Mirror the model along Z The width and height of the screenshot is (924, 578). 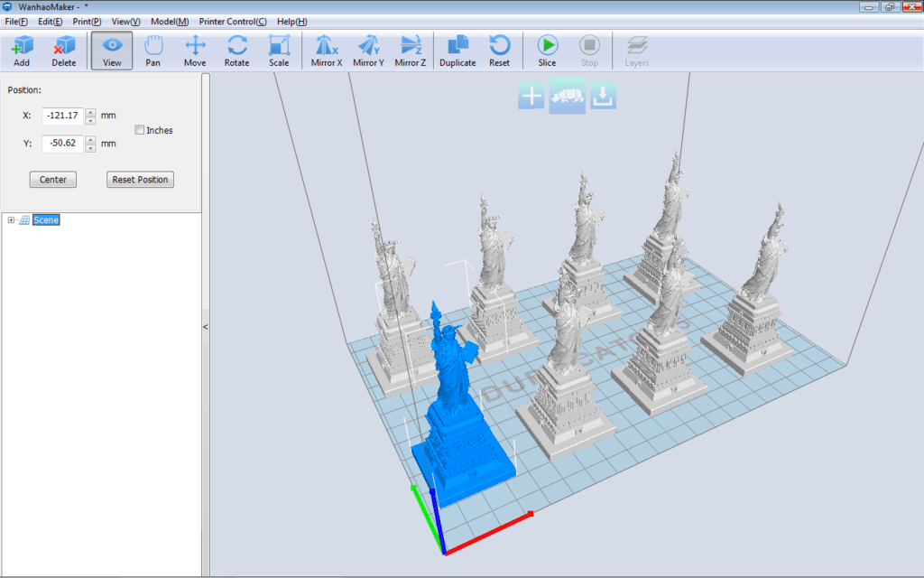click(411, 51)
